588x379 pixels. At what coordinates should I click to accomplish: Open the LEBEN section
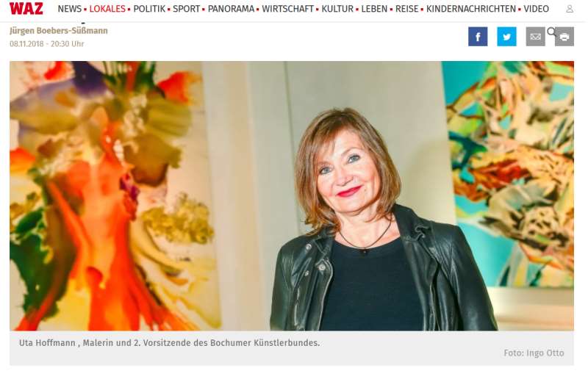click(x=374, y=9)
